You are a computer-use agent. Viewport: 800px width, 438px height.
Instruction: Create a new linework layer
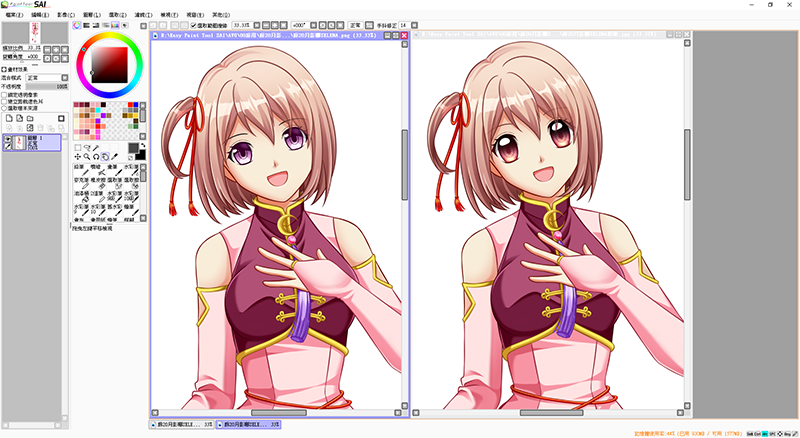pos(19,118)
